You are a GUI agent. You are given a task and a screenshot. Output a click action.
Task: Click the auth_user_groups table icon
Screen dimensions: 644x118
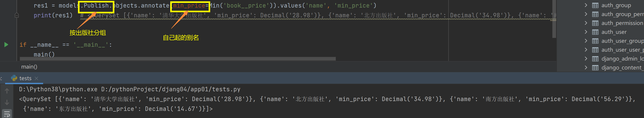tap(595, 41)
